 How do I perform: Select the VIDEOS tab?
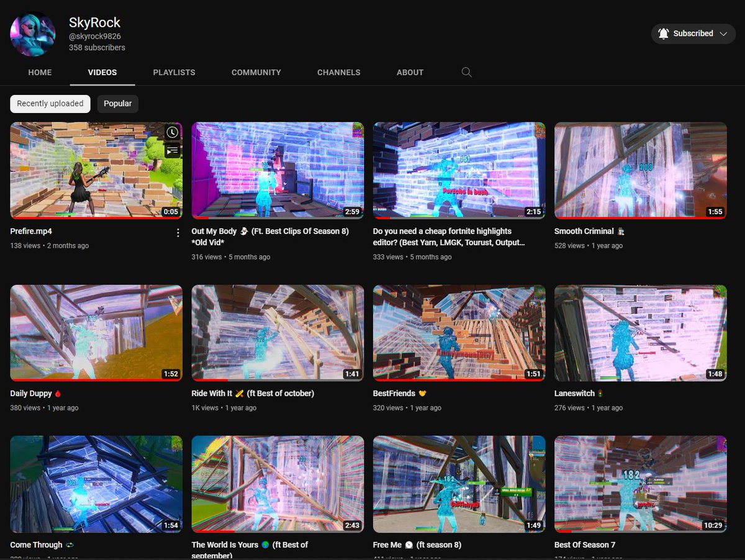[x=102, y=73]
